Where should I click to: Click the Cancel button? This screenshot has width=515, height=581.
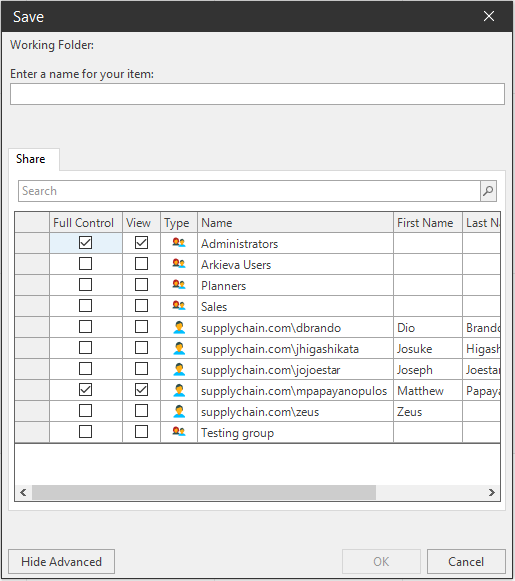[466, 562]
